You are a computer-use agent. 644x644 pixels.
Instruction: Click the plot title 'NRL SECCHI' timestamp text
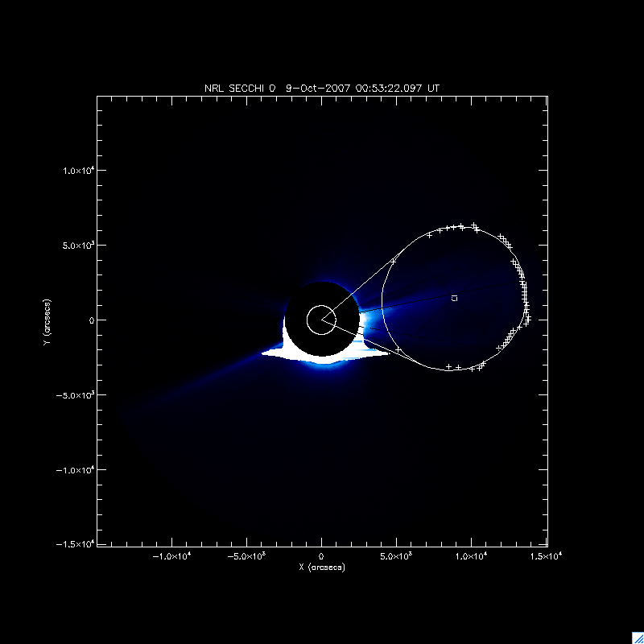[x=322, y=88]
